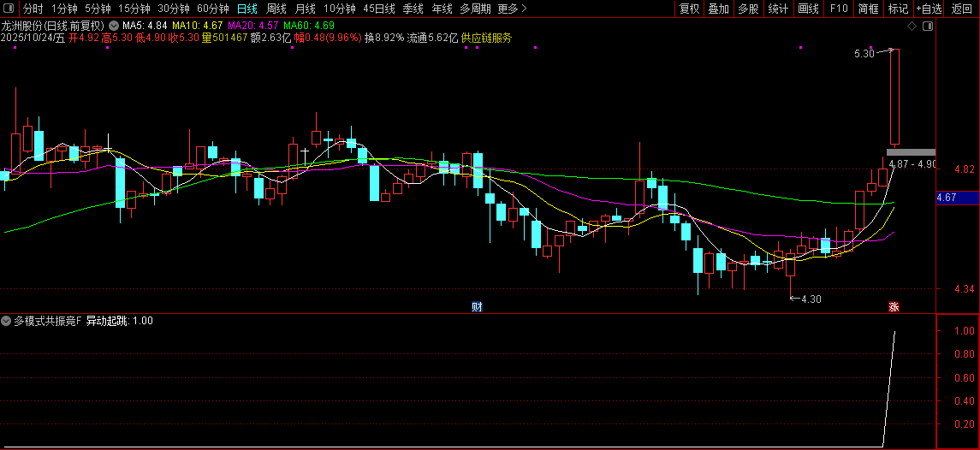Open F10 company info
The height and width of the screenshot is (450, 980).
pos(838,9)
